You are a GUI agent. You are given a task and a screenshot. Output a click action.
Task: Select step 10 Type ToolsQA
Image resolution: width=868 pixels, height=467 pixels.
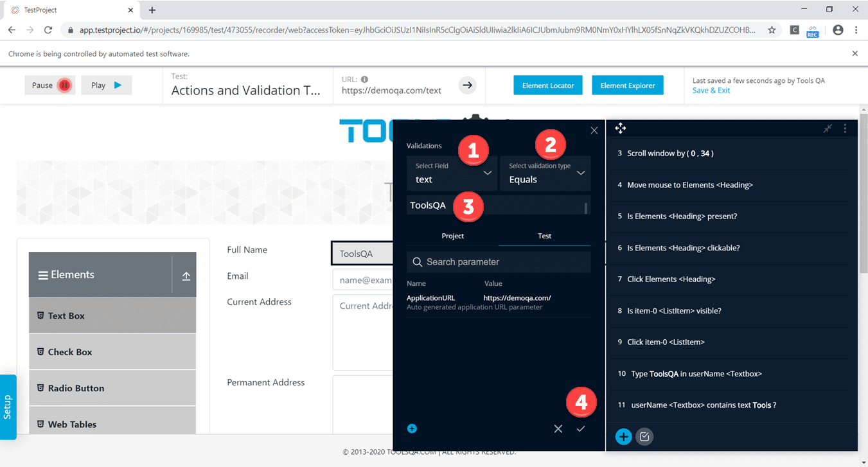coord(732,374)
